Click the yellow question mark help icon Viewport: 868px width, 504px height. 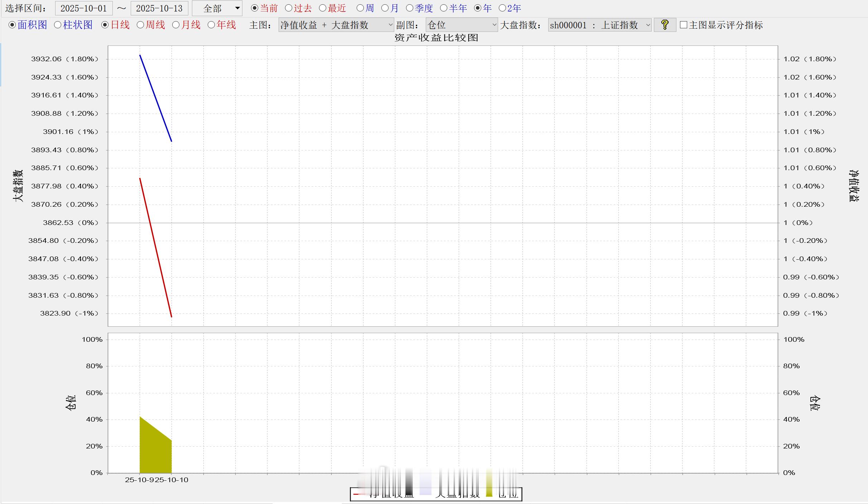click(665, 25)
